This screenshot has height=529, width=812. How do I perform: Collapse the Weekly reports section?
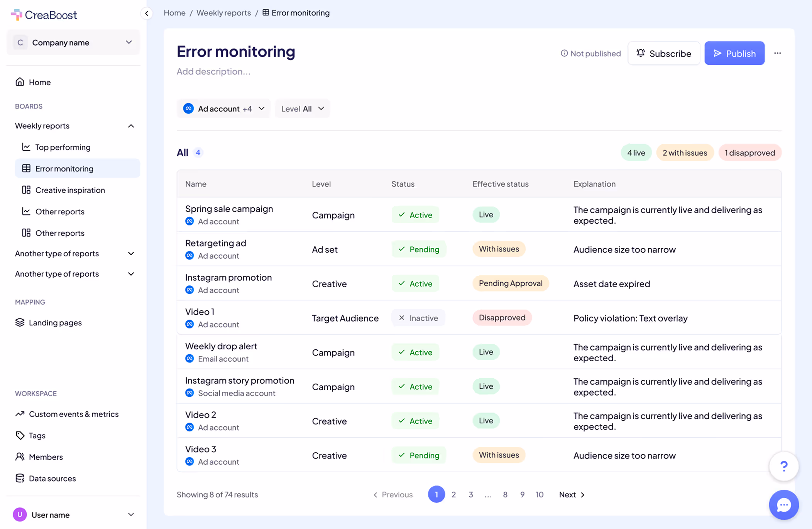coord(131,126)
